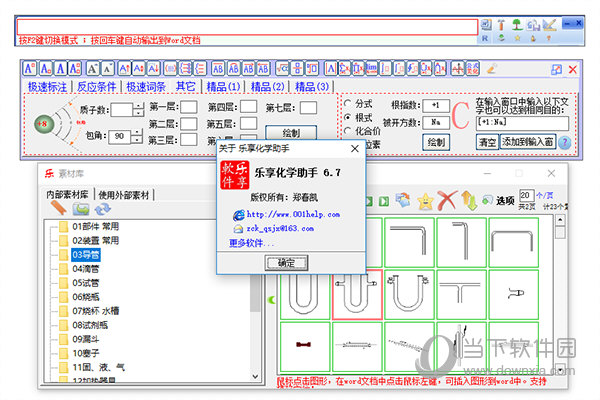600x400 pixels.
Task: Click folder tree scrollbar down arrow
Action: pos(255,377)
